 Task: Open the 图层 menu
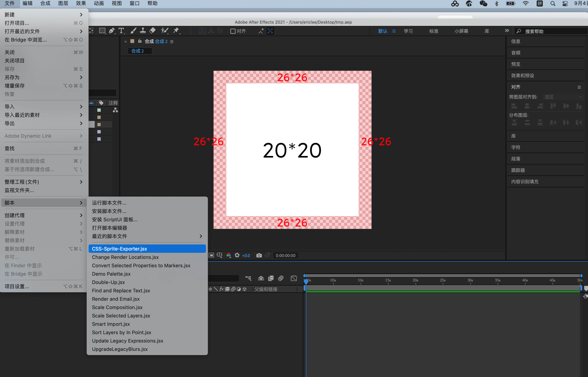coord(63,3)
